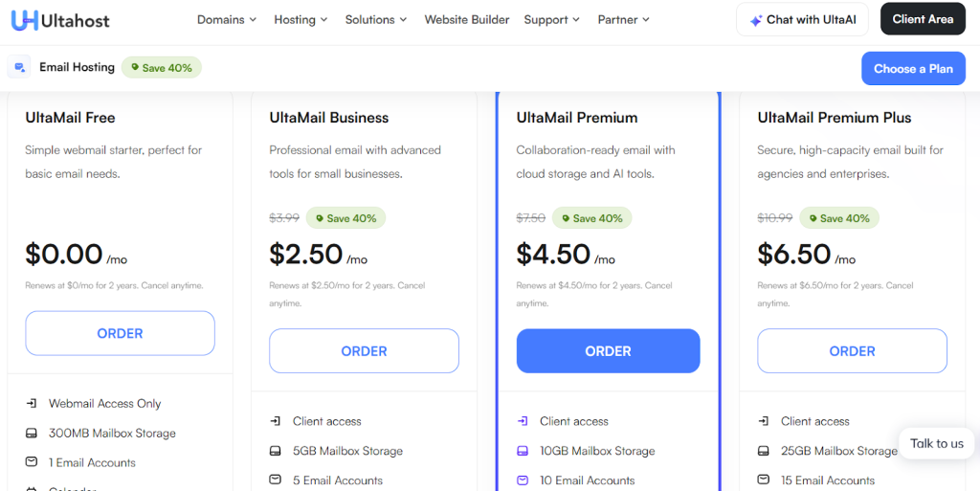Click the UltaMail Premium Plus heading
Screen dimensions: 980x491
(x=835, y=118)
